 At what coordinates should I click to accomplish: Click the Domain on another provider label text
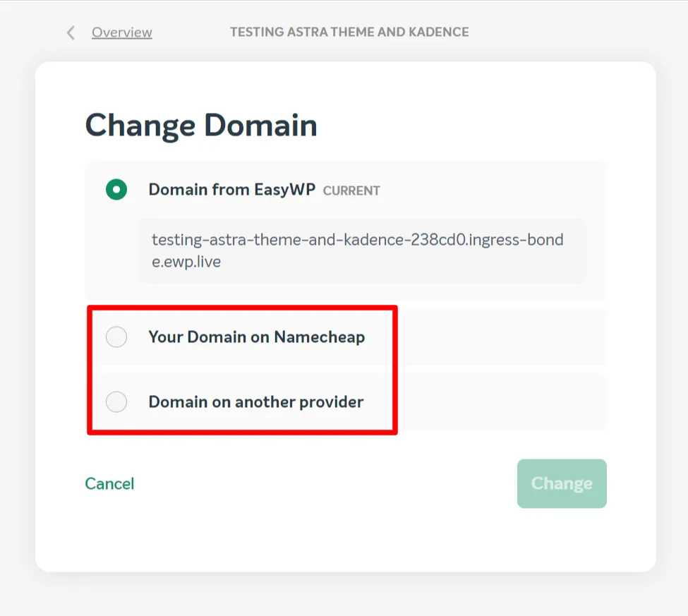[256, 401]
